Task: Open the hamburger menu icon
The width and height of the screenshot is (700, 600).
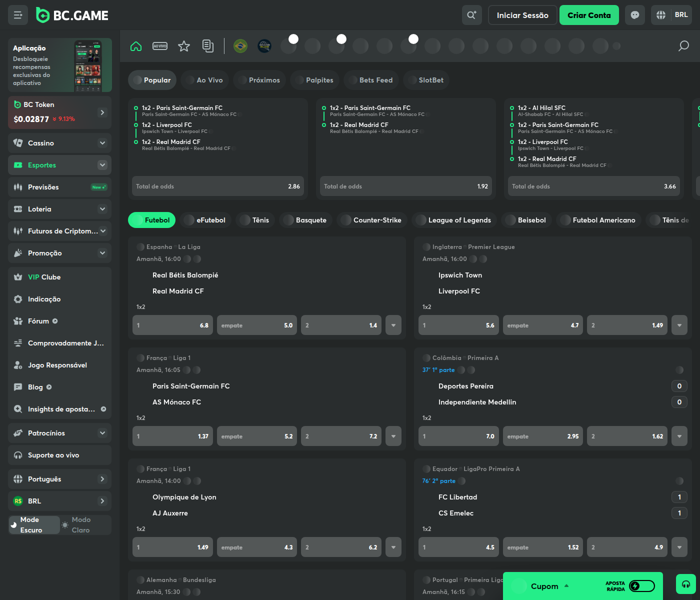Action: pos(18,15)
